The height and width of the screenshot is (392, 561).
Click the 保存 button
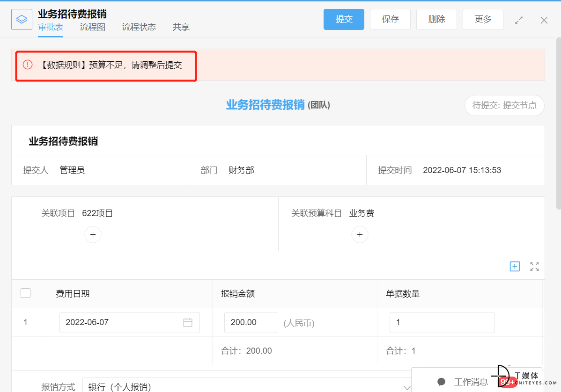pos(391,19)
